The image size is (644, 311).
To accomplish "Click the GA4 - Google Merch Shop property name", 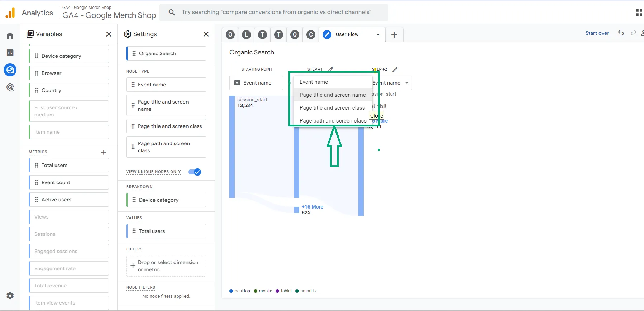I will point(109,15).
